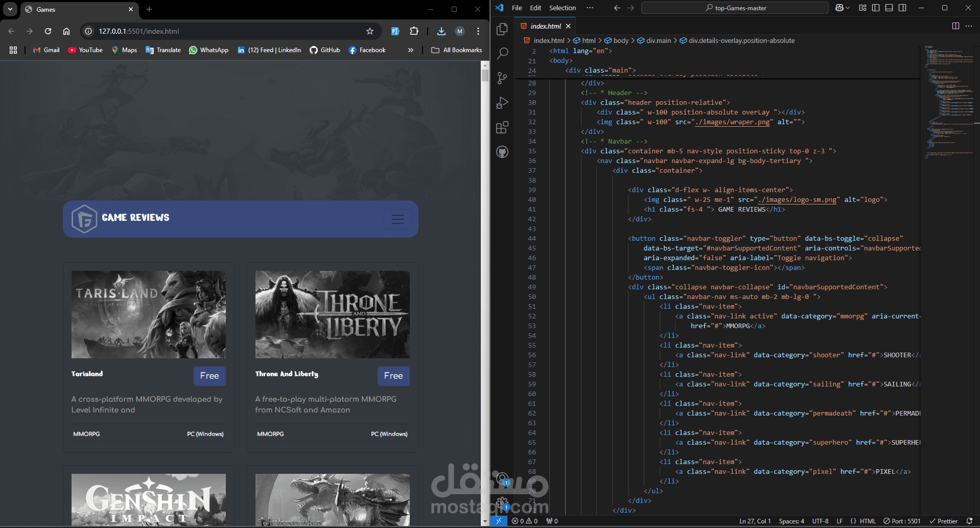View site information for 127.0.0.1
The image size is (980, 528).
[x=88, y=31]
